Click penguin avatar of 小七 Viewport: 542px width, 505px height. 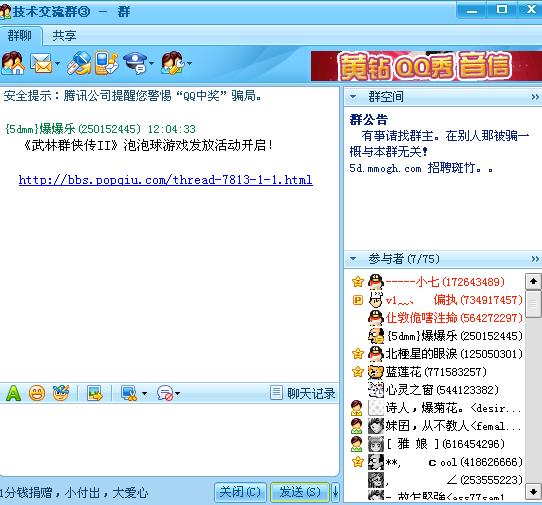pos(376,282)
